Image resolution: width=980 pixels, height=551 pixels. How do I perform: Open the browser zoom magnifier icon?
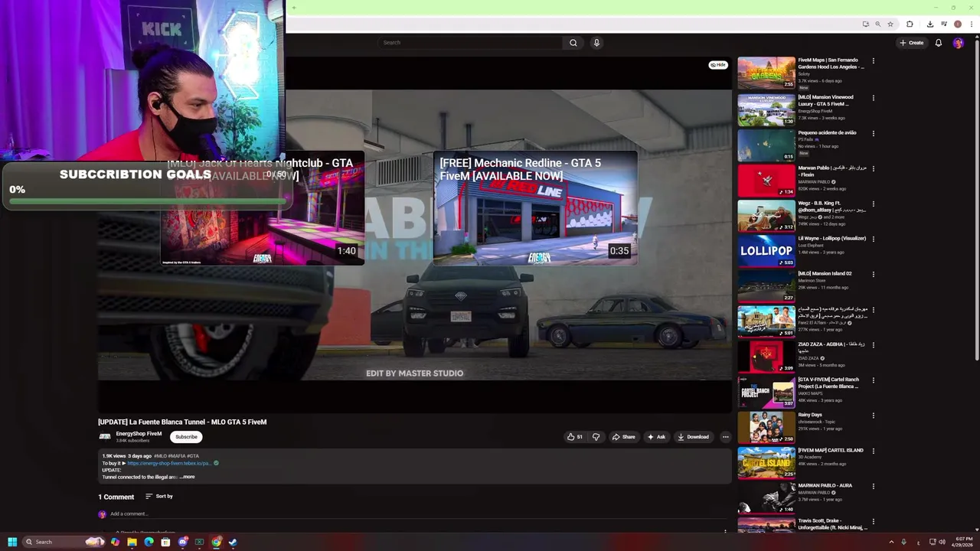click(877, 24)
